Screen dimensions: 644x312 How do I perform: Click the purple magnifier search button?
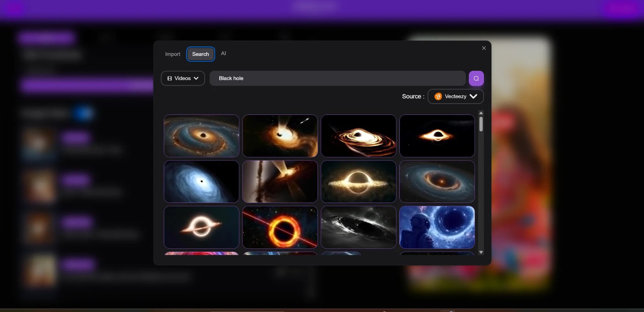coord(476,78)
